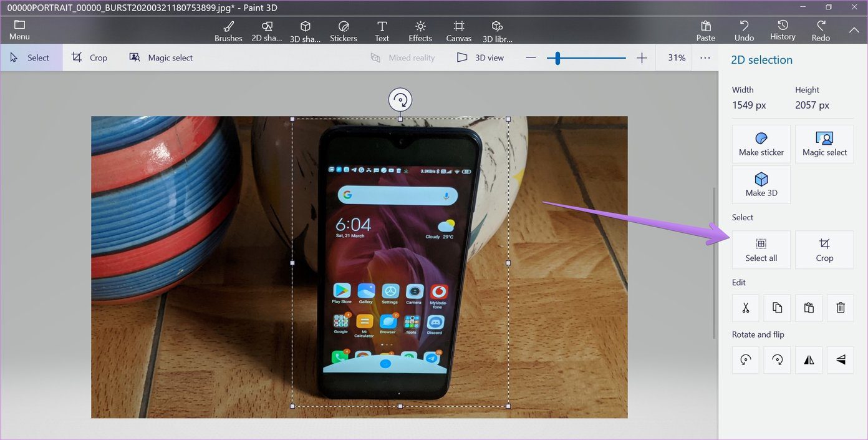
Task: Click the 2D selection panel heading
Action: click(x=761, y=60)
